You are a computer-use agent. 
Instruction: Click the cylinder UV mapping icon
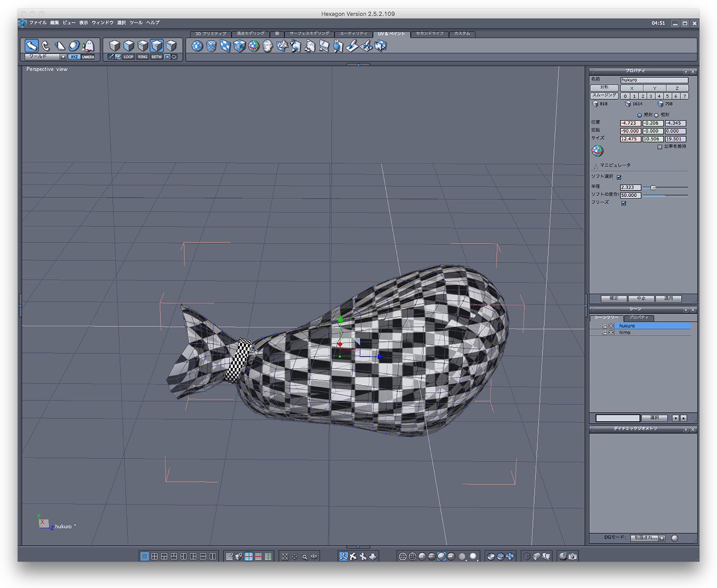click(x=211, y=46)
